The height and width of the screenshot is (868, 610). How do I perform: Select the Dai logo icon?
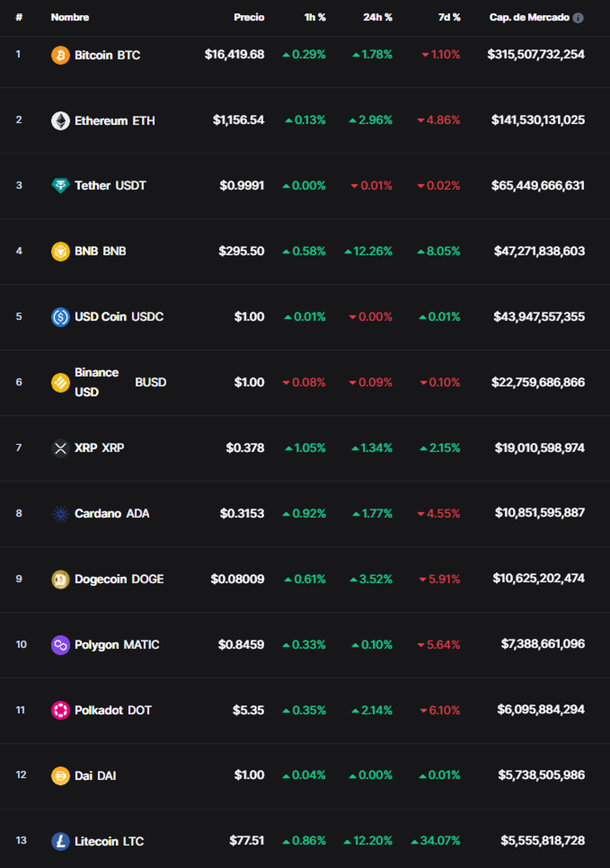(x=60, y=775)
